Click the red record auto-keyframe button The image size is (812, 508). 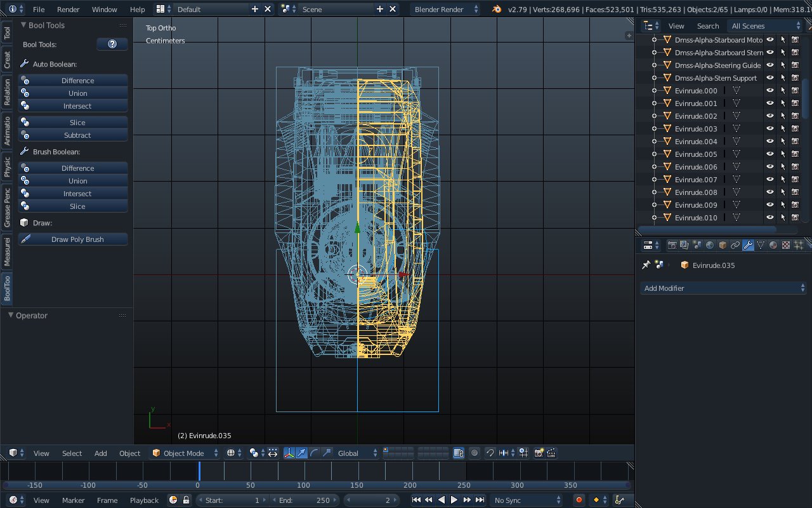click(579, 500)
